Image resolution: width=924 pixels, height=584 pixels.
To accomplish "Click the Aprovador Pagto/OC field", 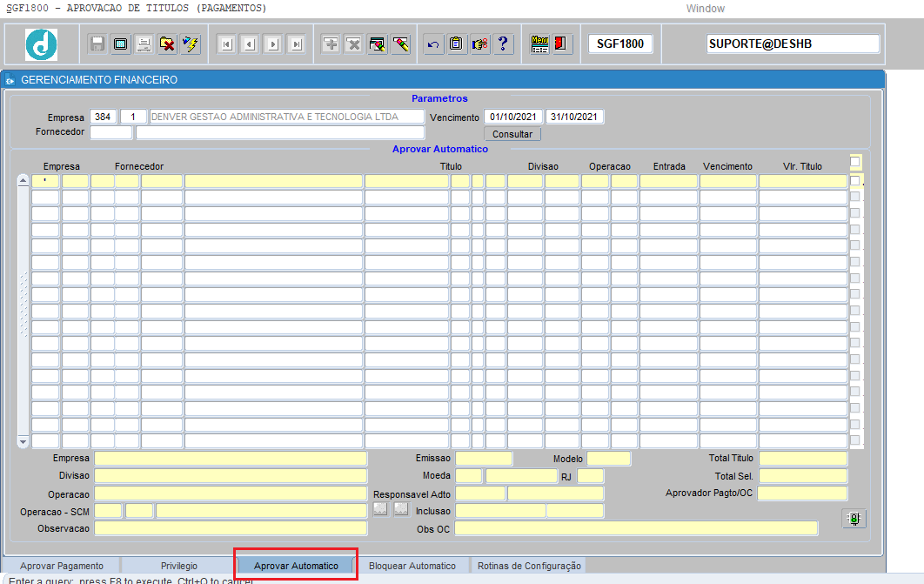I will click(x=802, y=493).
